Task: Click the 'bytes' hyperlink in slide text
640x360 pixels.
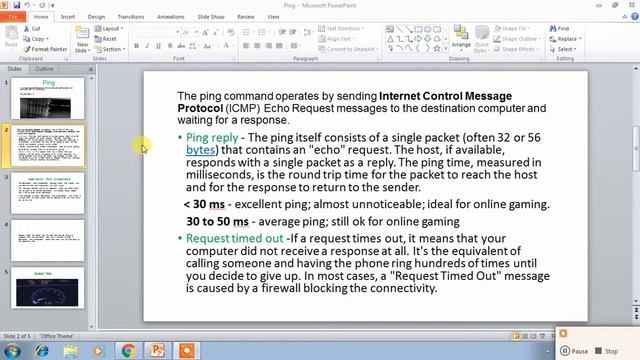Action: (x=200, y=150)
